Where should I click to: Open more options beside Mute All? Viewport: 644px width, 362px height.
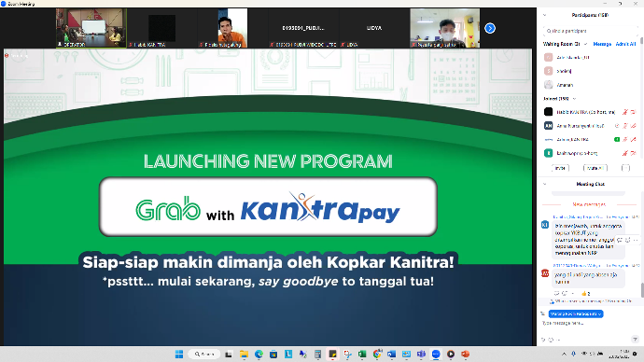click(625, 168)
